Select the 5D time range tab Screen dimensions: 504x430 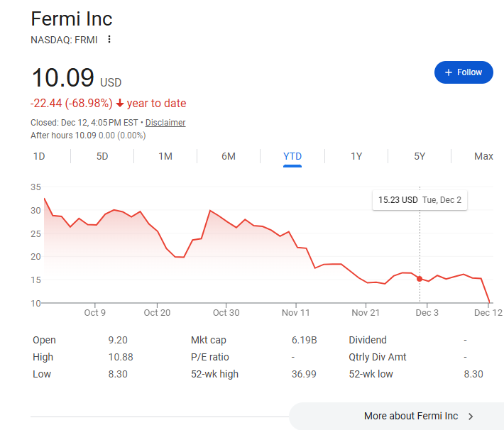point(102,156)
